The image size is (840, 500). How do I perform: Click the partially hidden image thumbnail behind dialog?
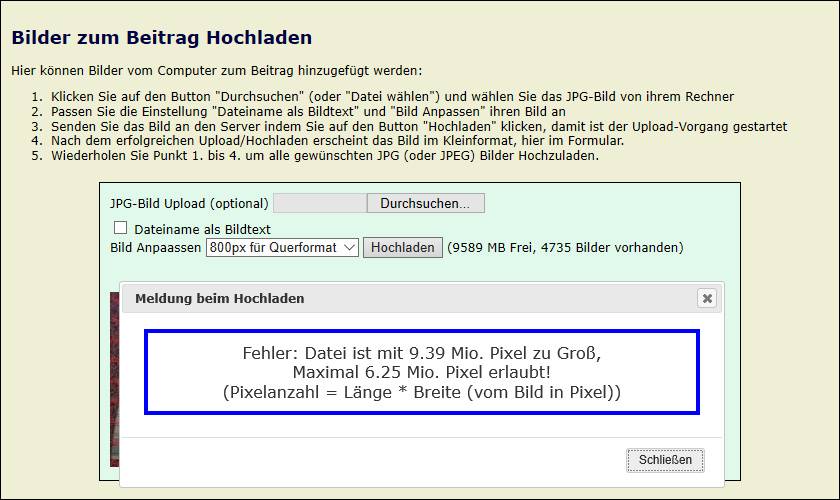pos(114,380)
